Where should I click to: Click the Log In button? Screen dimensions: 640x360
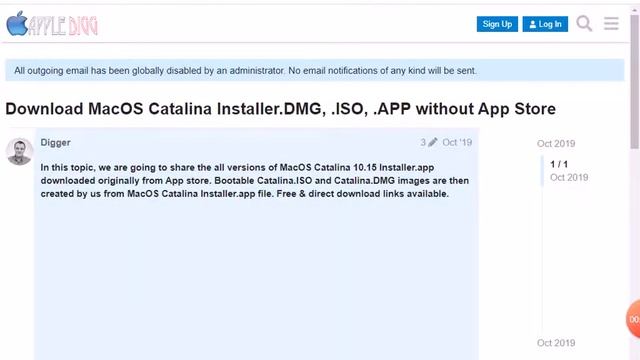pos(545,24)
